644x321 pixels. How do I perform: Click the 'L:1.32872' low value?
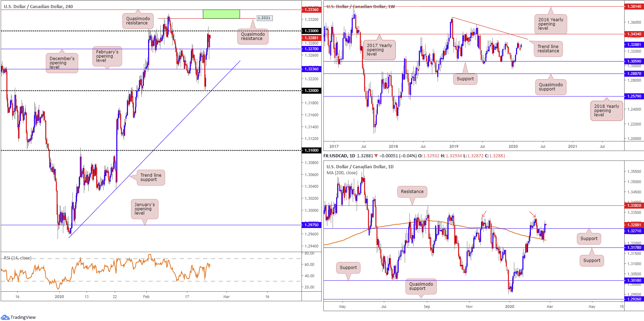click(x=473, y=156)
